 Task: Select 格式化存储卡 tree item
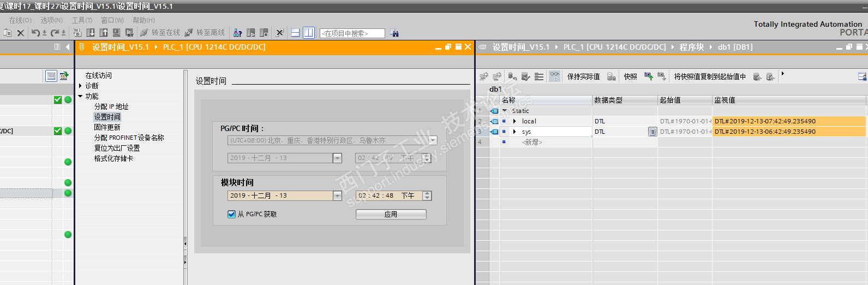113,158
